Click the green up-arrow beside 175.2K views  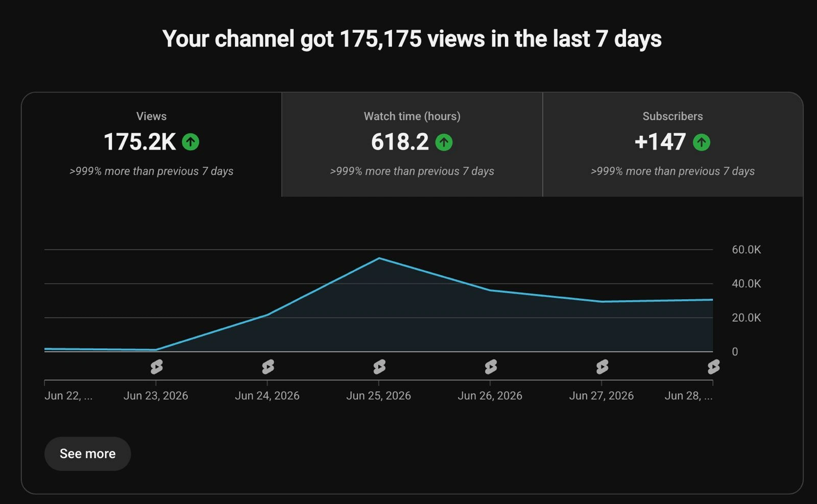(190, 142)
